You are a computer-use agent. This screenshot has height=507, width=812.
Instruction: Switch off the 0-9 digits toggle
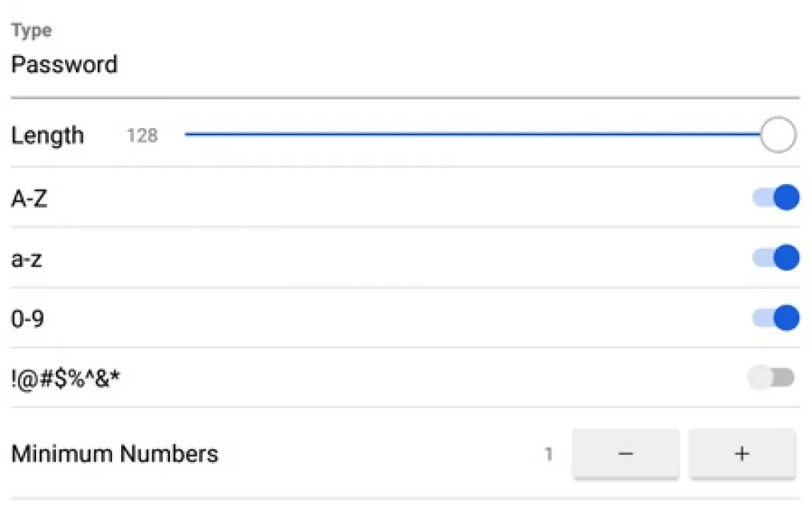coord(776,318)
